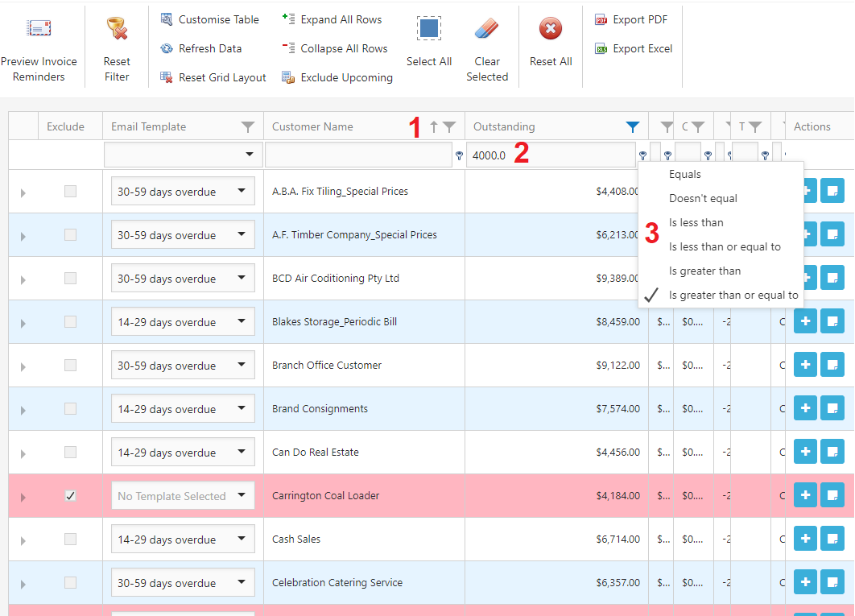The width and height of the screenshot is (855, 616).
Task: Tick Exclude for Cash Sales
Action: coord(70,539)
